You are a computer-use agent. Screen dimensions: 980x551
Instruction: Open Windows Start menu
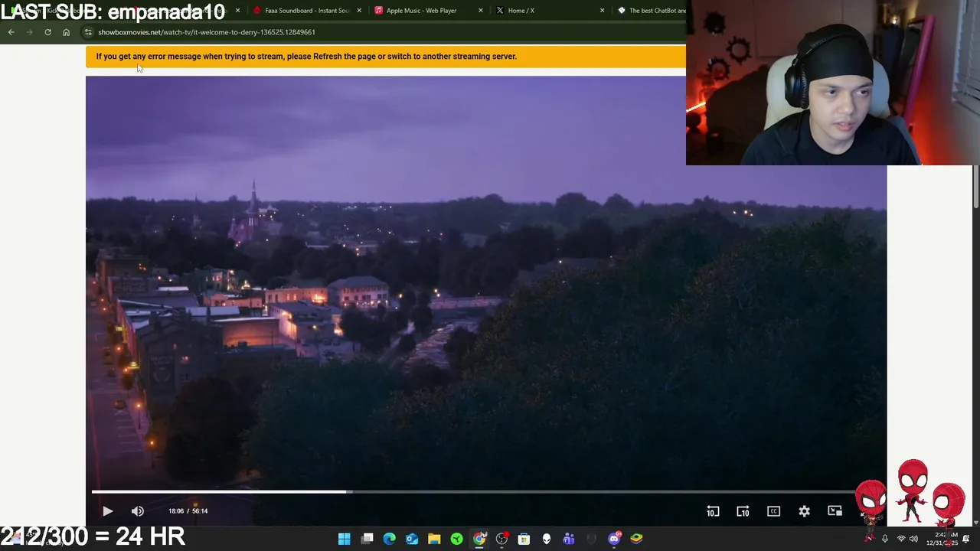pos(344,539)
